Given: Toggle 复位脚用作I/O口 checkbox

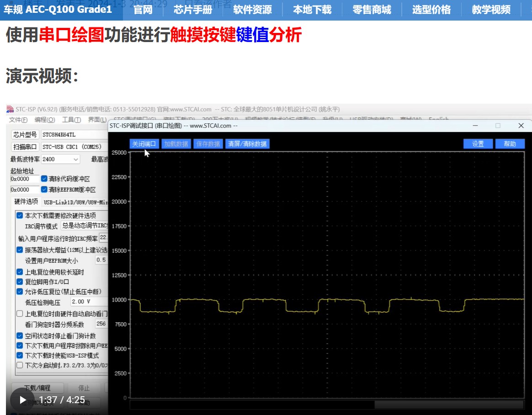Looking at the screenshot, I should click(20, 282).
